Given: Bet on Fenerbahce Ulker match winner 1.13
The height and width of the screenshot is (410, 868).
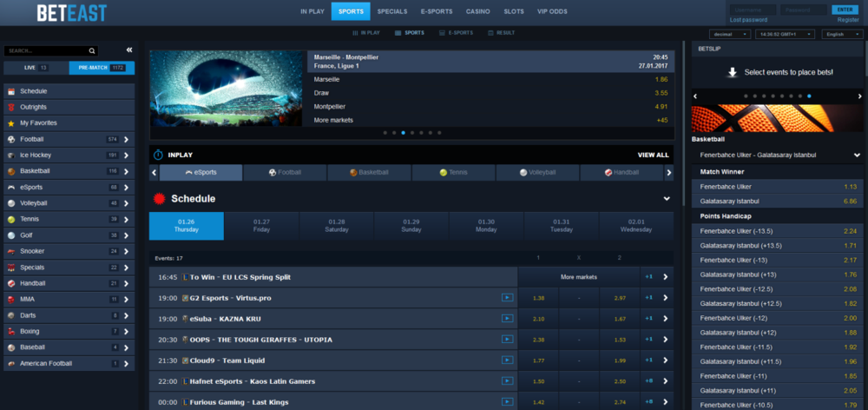Looking at the screenshot, I should (777, 187).
